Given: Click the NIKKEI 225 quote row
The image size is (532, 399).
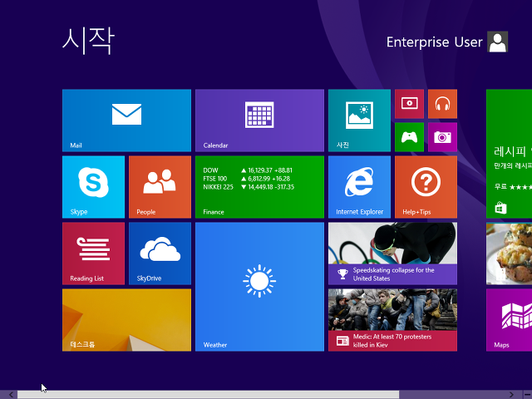Looking at the screenshot, I should click(249, 187).
